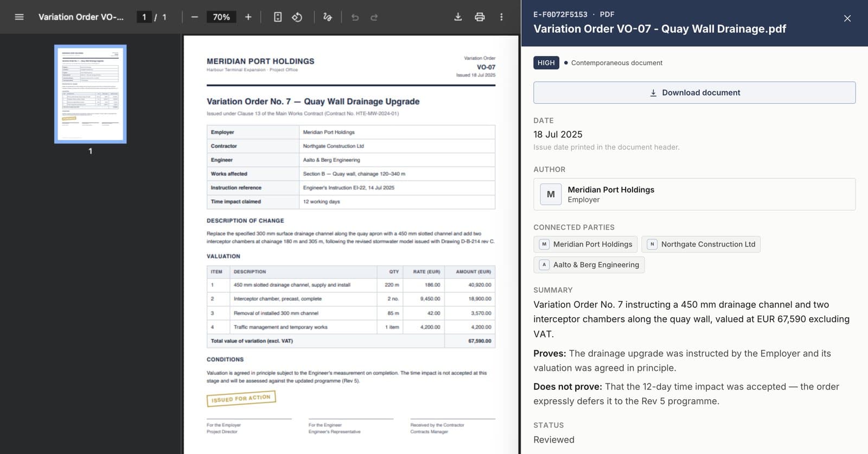Select the Aalto & Berg Engineering party chip
The width and height of the screenshot is (868, 454).
589,265
